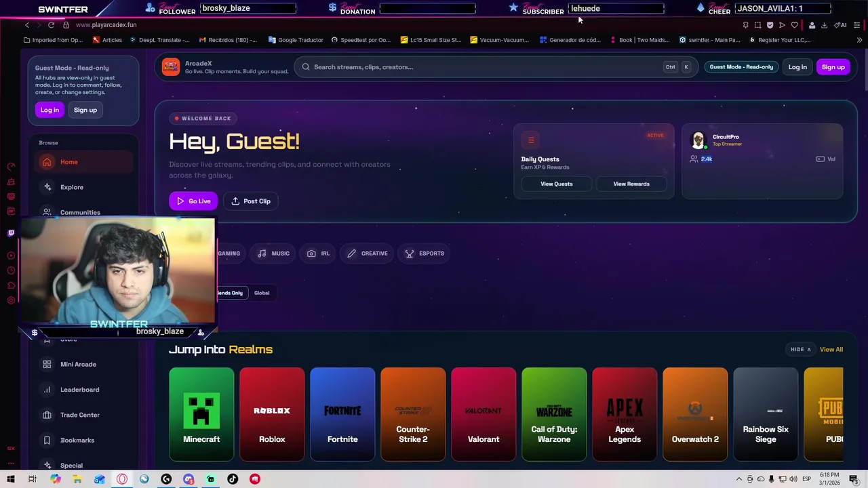Open the View All realms link
868x488 pixels.
[x=831, y=350]
